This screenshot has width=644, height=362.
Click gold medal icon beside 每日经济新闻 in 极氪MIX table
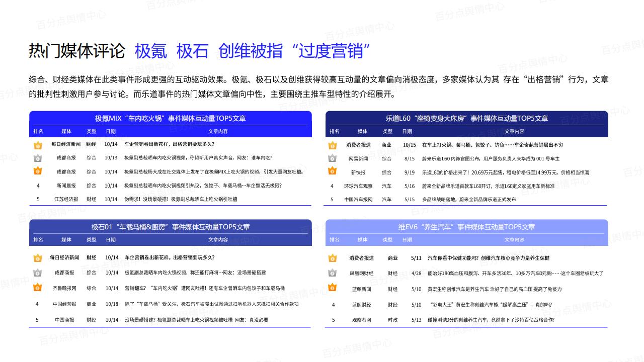point(38,145)
